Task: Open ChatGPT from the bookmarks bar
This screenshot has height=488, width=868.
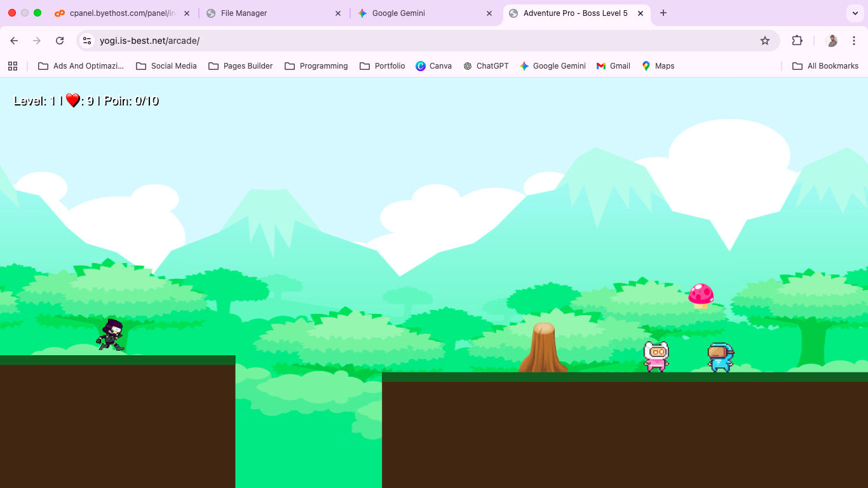Action: click(486, 65)
